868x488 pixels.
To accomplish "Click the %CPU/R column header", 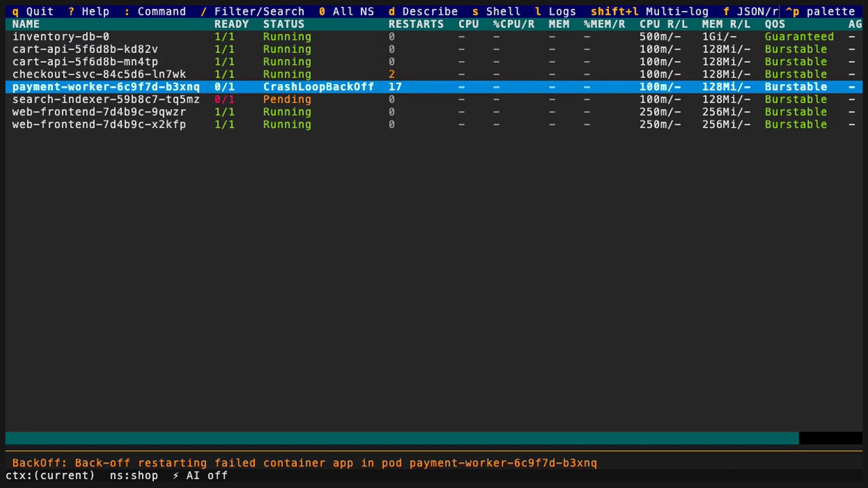I will (x=513, y=24).
